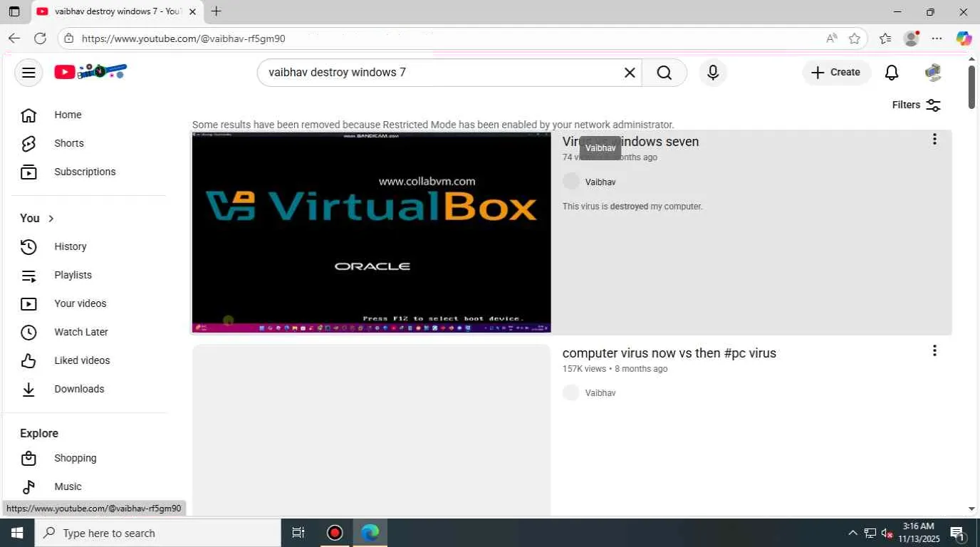Click the Windows taskbar search box
Viewport: 980px width, 547px height.
[x=158, y=533]
